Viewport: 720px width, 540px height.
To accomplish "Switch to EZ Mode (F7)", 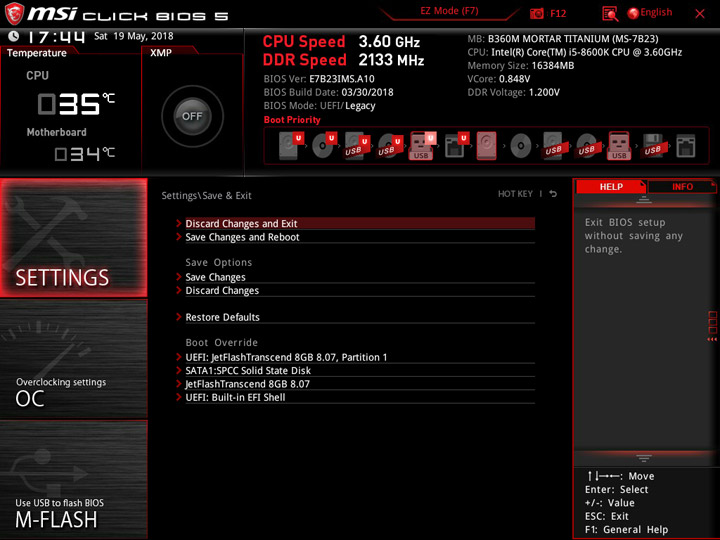I will (449, 11).
